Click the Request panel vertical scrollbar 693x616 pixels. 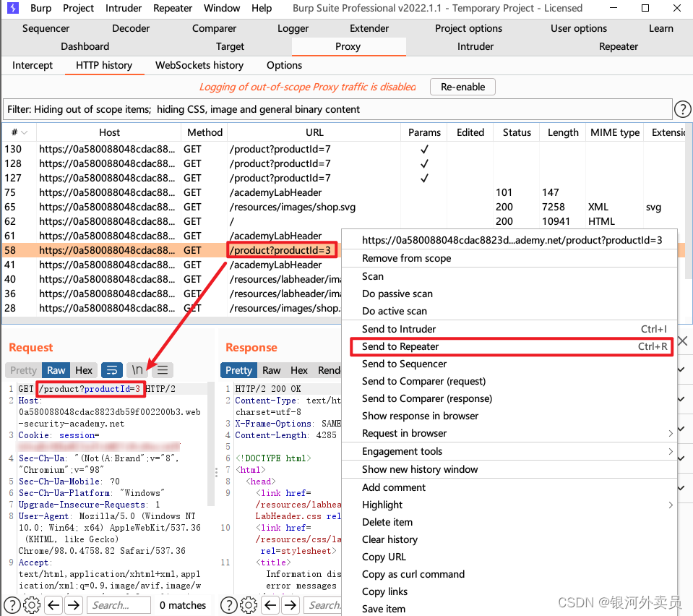pyautogui.click(x=211, y=445)
